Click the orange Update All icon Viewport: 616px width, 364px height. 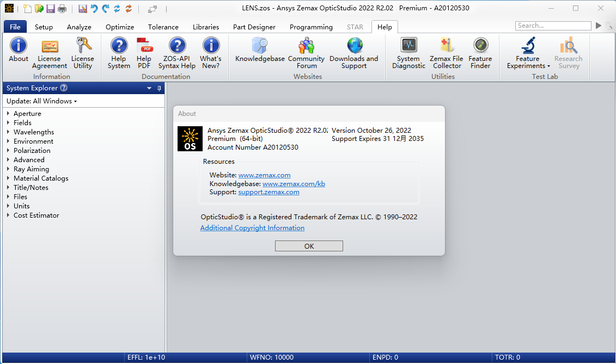(129, 8)
